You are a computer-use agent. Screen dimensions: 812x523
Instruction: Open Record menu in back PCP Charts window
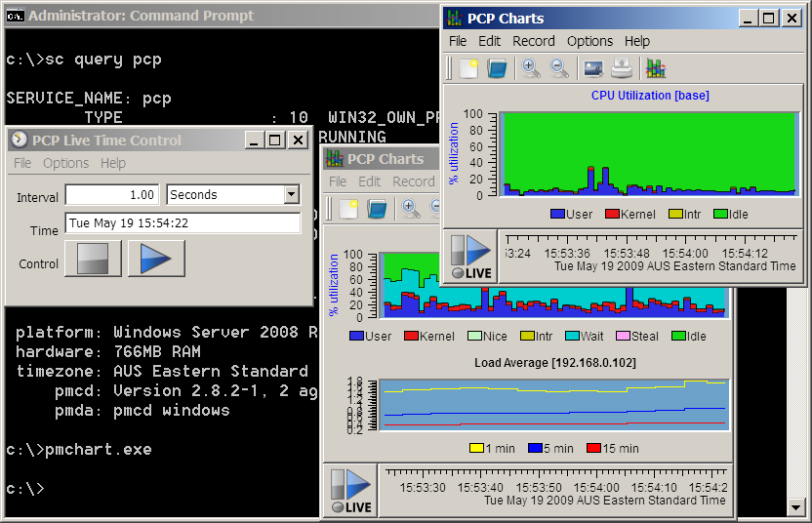click(x=413, y=181)
